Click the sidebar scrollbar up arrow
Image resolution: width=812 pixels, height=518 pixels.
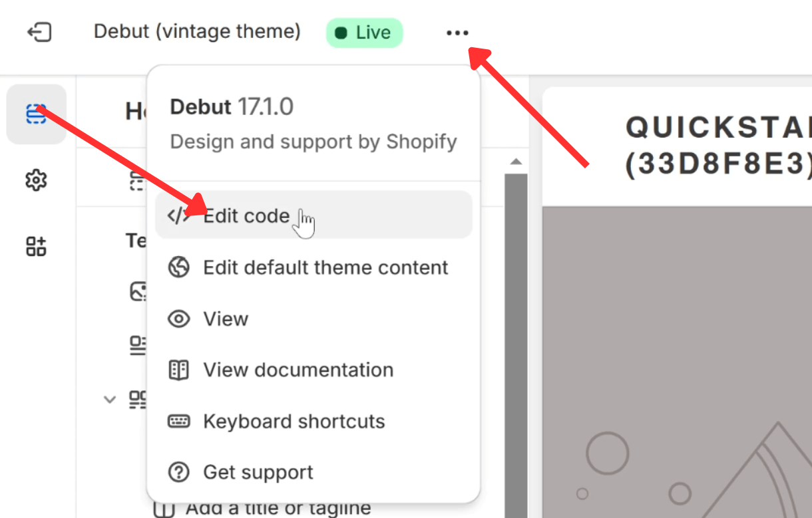tap(516, 162)
